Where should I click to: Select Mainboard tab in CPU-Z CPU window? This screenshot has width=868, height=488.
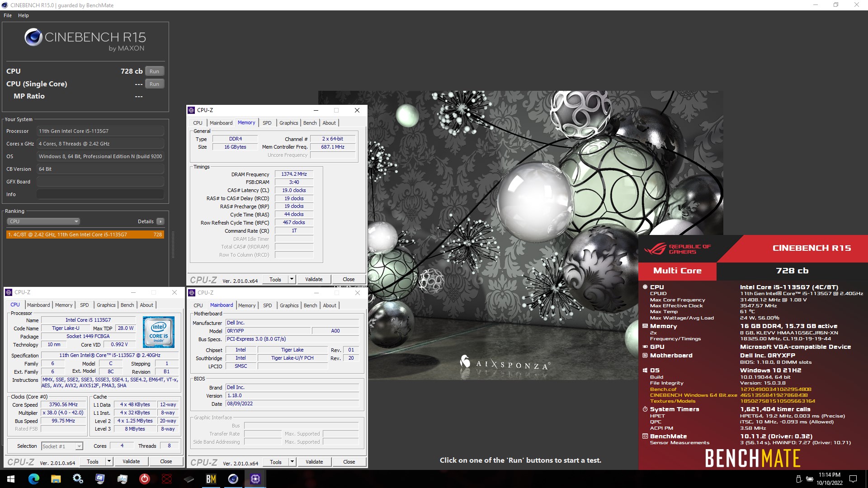pyautogui.click(x=38, y=305)
